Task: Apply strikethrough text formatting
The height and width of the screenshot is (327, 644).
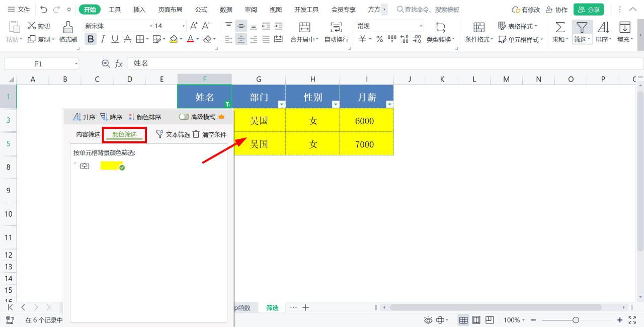Action: point(127,39)
